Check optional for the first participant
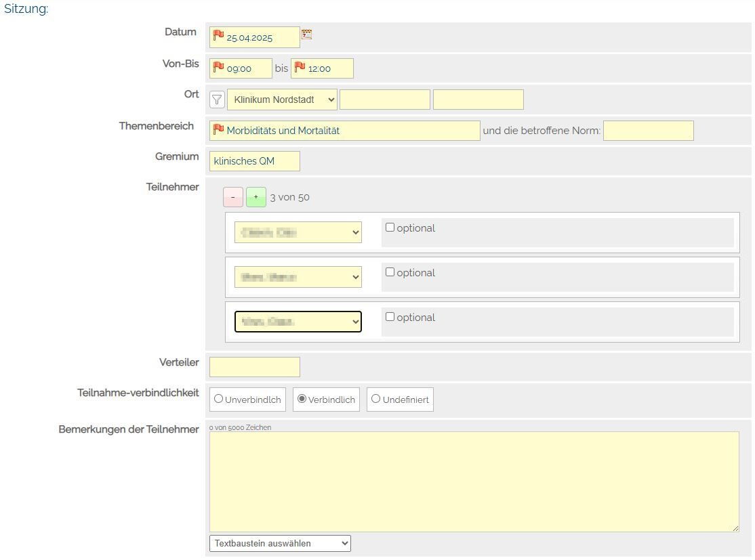Viewport: 755px width, 560px height. pyautogui.click(x=390, y=228)
